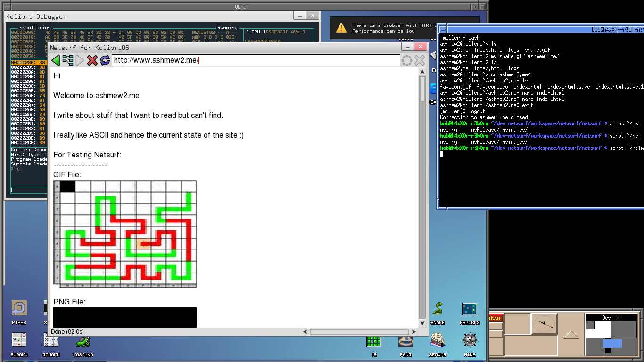Click the blue window in Desk pager

(x=612, y=343)
